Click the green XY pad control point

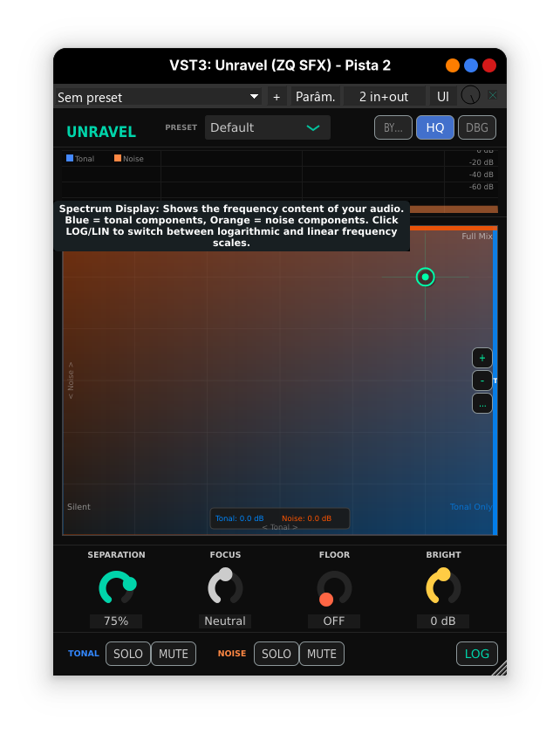(425, 278)
